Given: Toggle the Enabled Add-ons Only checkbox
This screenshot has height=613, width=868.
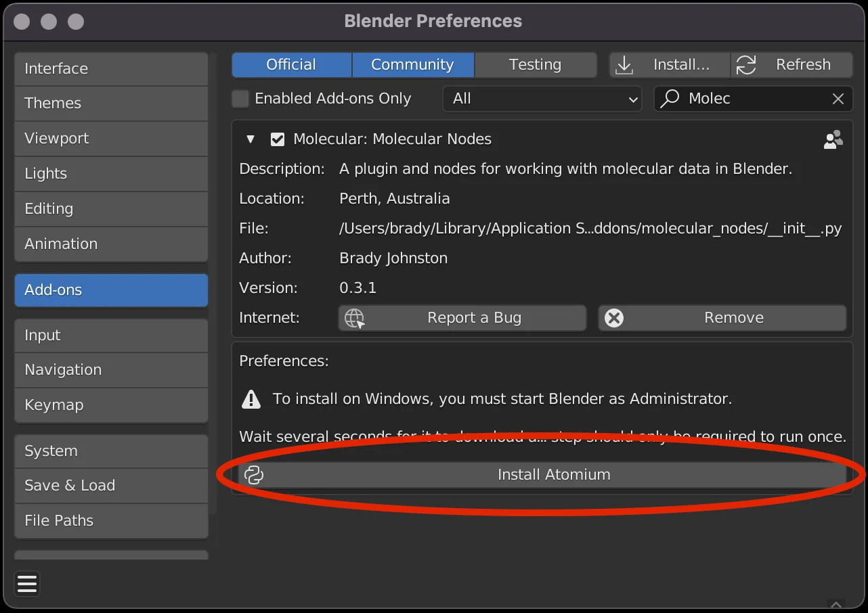Looking at the screenshot, I should [x=240, y=99].
